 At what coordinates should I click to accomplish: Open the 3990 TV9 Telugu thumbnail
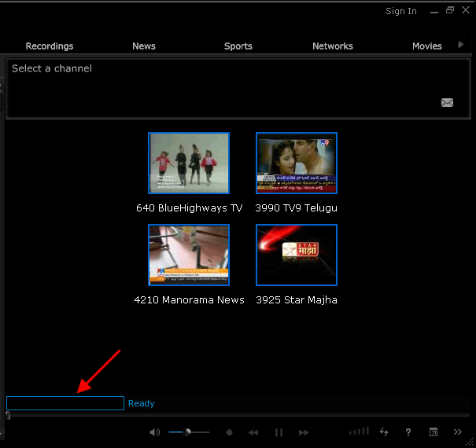click(297, 163)
